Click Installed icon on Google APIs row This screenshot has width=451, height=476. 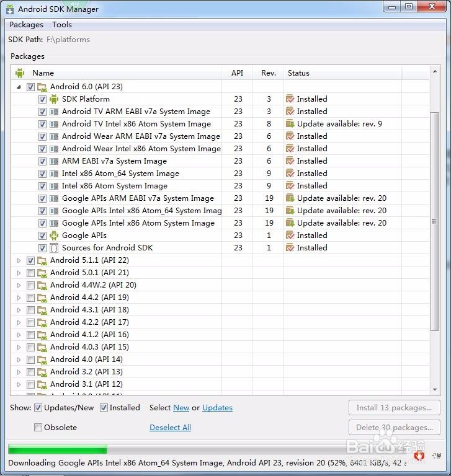tap(290, 236)
